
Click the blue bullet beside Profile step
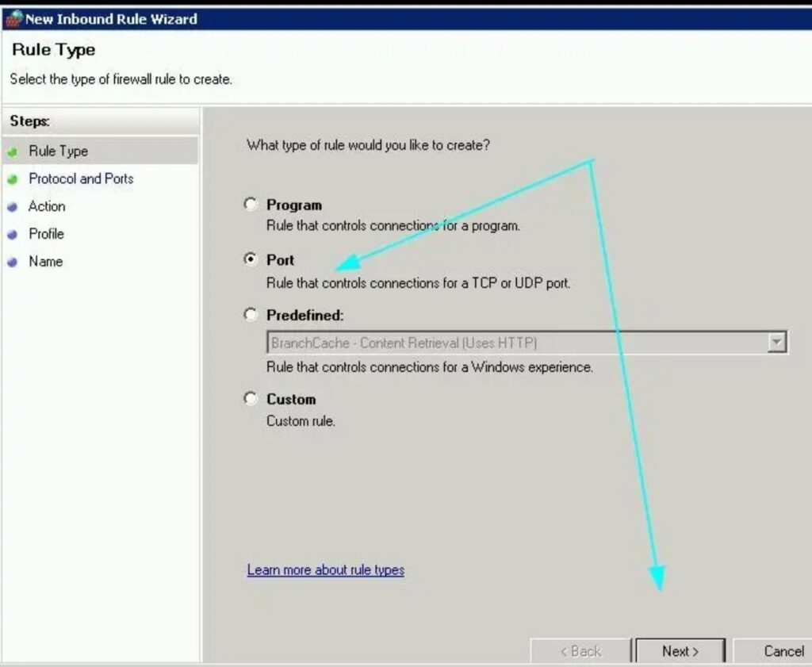pyautogui.click(x=12, y=235)
